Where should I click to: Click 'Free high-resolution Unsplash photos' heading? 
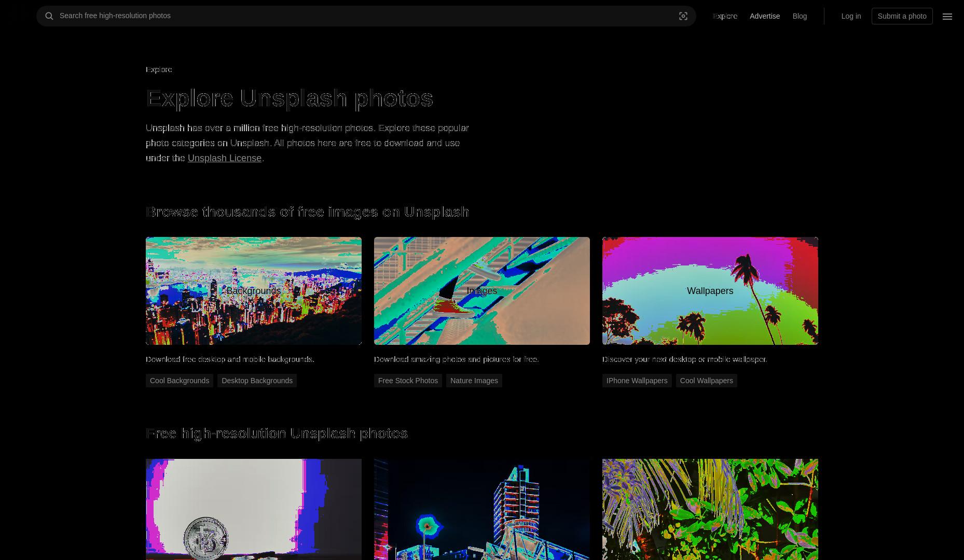click(277, 433)
